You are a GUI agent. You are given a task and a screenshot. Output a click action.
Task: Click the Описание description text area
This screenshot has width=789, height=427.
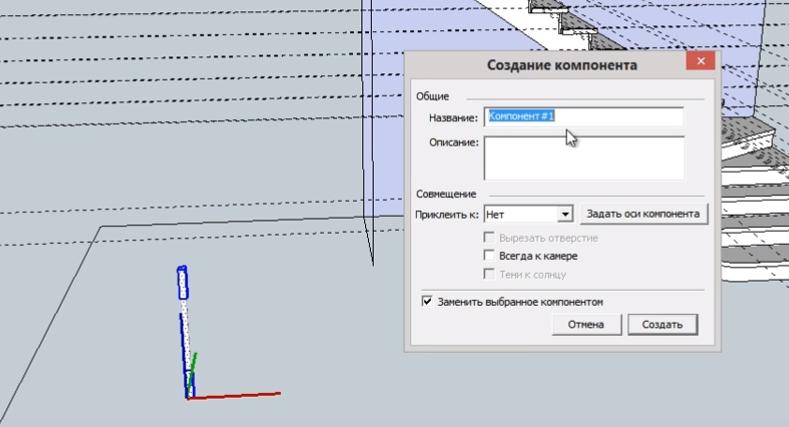pyautogui.click(x=583, y=157)
